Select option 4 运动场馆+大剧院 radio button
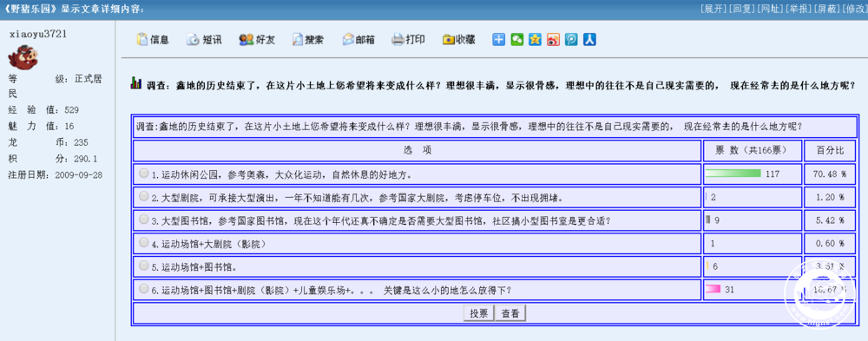 pyautogui.click(x=144, y=242)
